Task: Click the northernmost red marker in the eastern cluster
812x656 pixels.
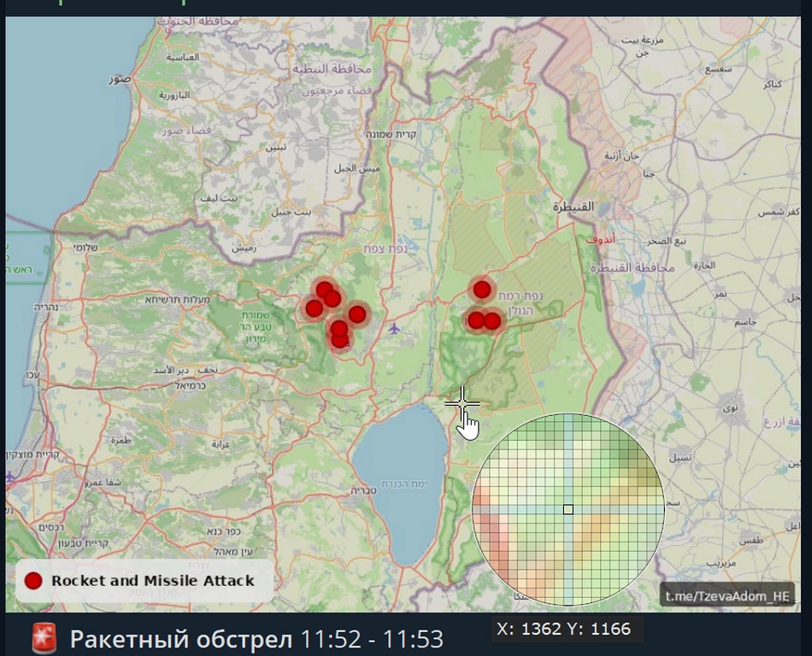Action: tap(482, 290)
